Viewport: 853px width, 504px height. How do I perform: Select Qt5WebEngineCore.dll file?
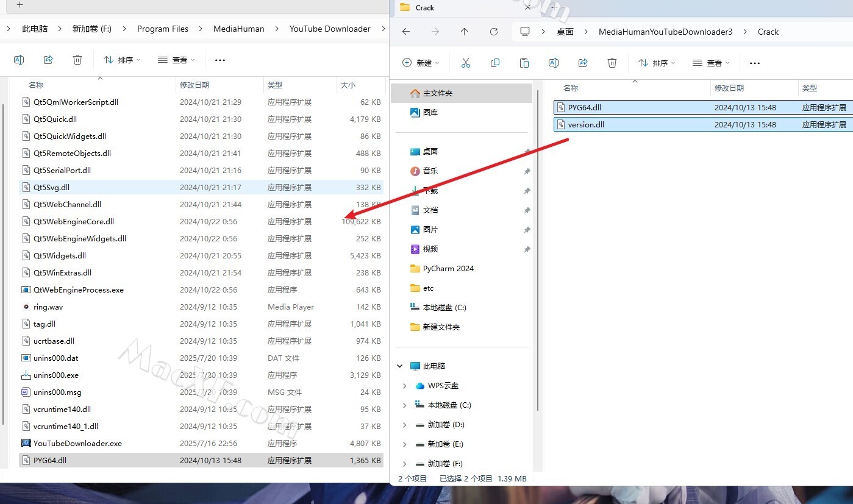click(201, 221)
